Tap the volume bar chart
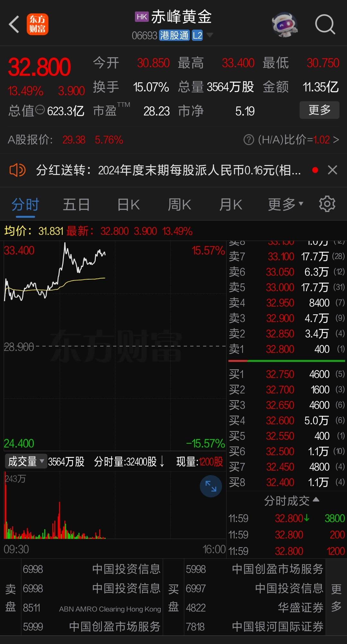The image size is (347, 644). coord(115,505)
